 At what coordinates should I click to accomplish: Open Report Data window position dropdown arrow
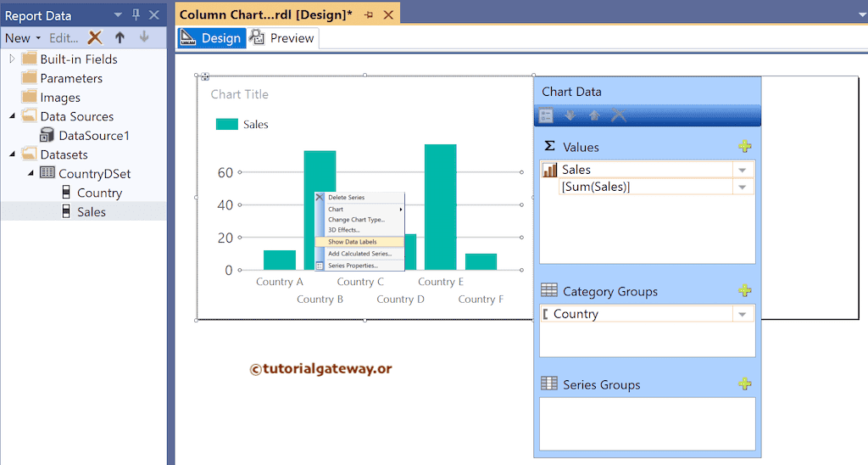point(117,15)
